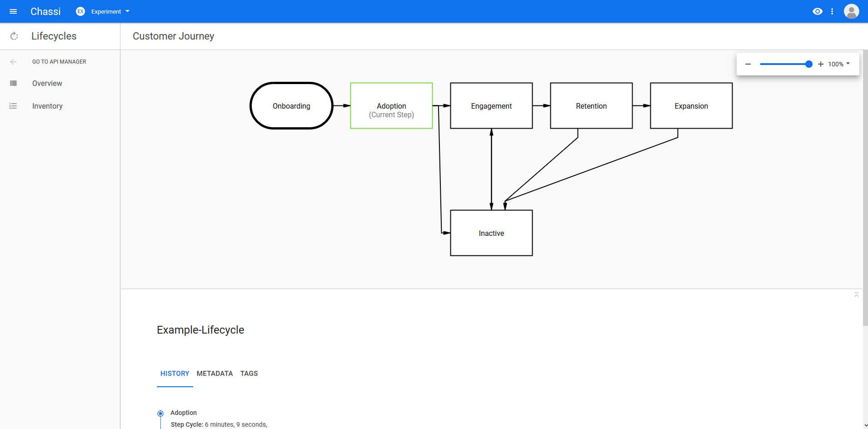This screenshot has height=429, width=868.
Task: Click the vertical page scrollbar
Action: [x=865, y=188]
